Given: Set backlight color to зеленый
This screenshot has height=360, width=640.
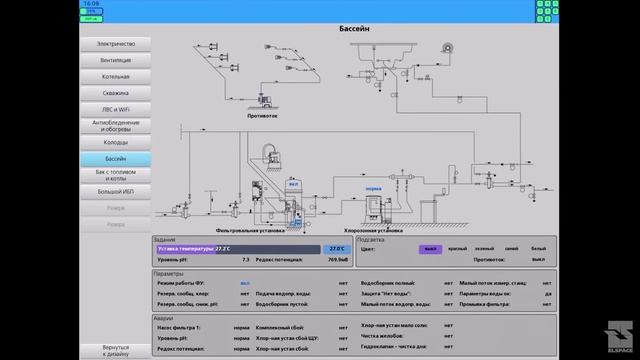Looking at the screenshot, I should 484,249.
